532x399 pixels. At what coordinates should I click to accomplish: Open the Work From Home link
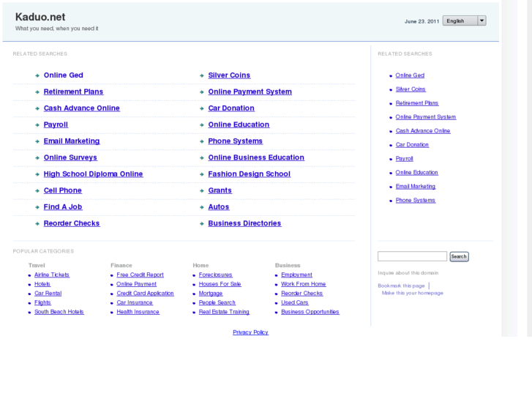(x=304, y=284)
